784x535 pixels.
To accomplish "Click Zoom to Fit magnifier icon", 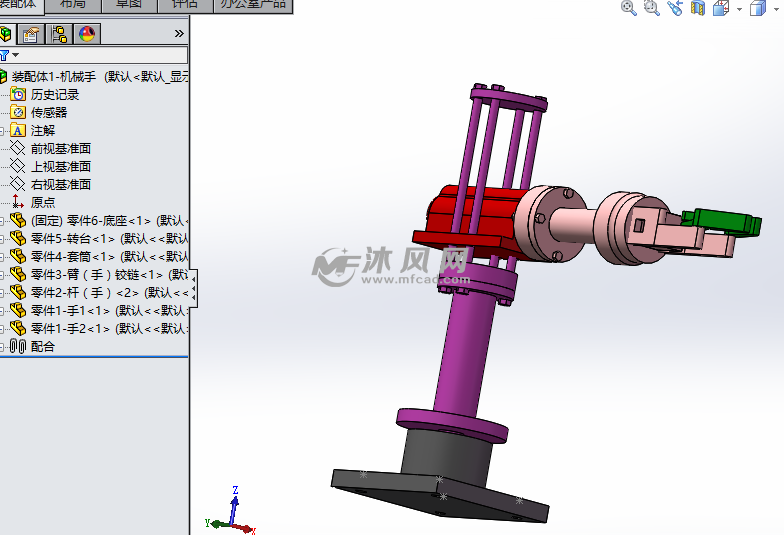I will tap(628, 8).
